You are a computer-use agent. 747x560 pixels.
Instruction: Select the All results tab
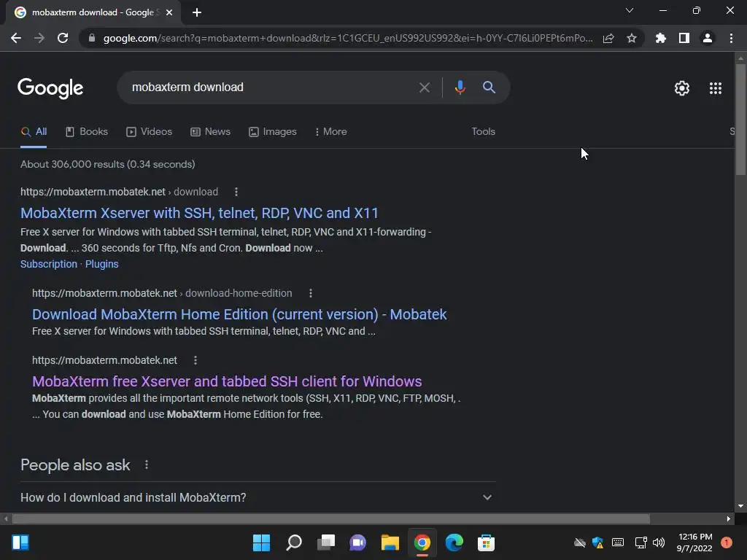34,132
